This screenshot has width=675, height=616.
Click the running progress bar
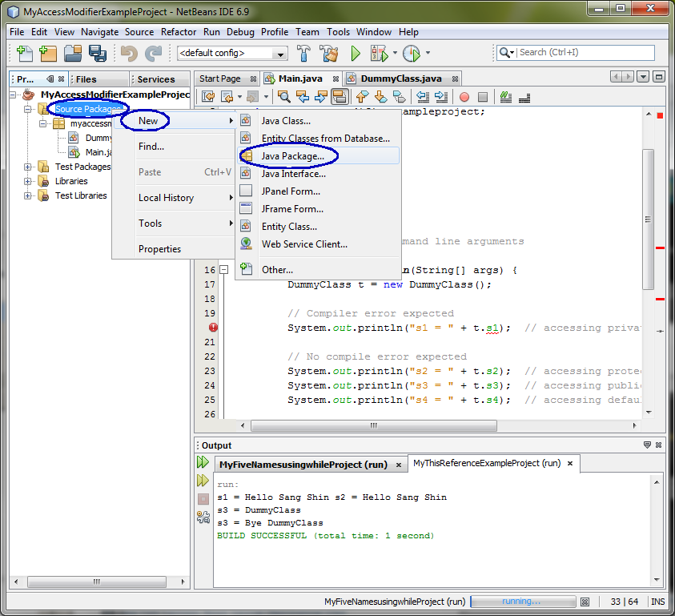click(x=523, y=602)
